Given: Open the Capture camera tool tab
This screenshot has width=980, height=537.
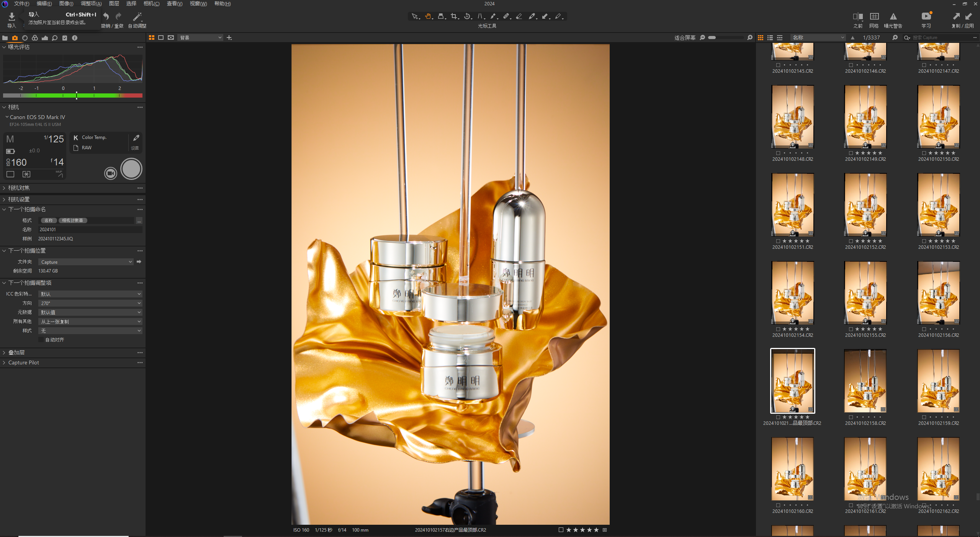Looking at the screenshot, I should coord(15,38).
